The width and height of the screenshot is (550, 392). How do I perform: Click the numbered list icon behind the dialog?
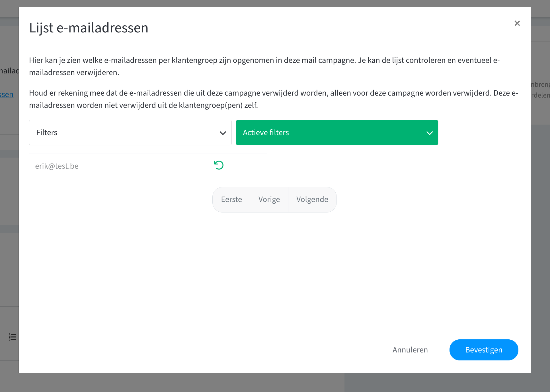pyautogui.click(x=12, y=337)
